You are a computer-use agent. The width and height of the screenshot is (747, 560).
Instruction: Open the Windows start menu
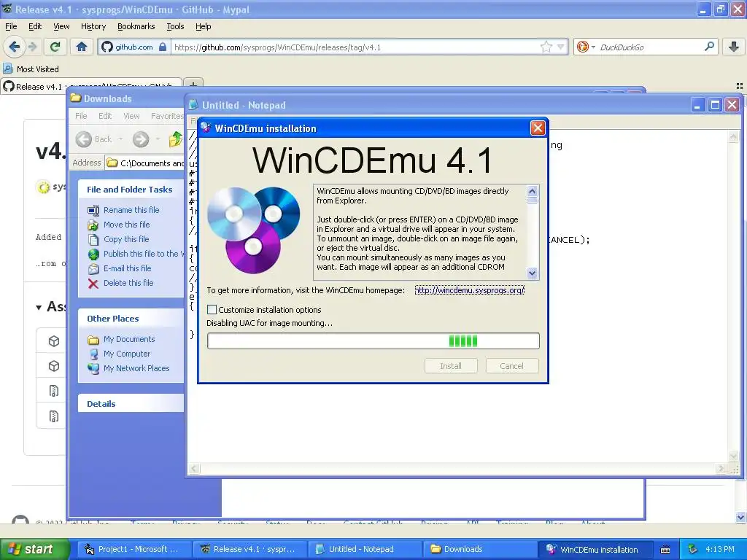(x=34, y=549)
